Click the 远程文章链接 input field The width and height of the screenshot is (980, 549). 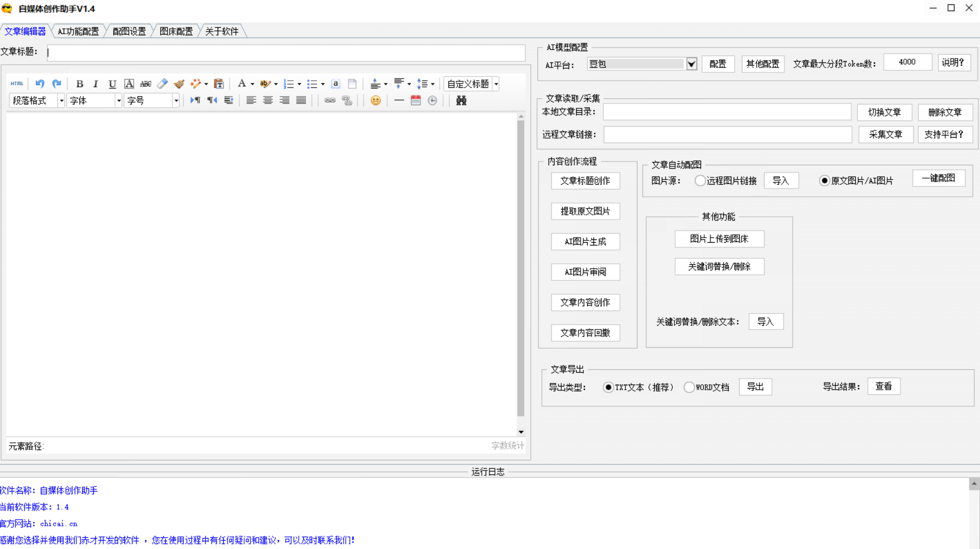[728, 134]
